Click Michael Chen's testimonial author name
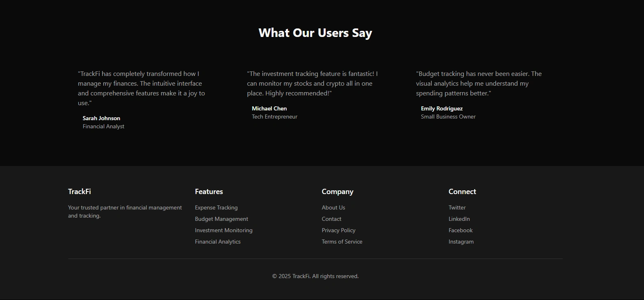The width and height of the screenshot is (644, 300). click(269, 108)
